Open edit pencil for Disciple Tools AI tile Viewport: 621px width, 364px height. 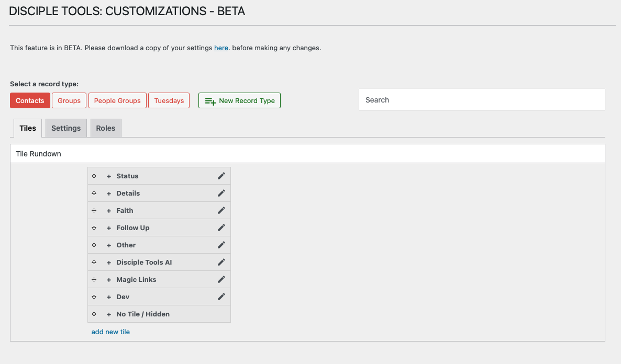coord(221,263)
